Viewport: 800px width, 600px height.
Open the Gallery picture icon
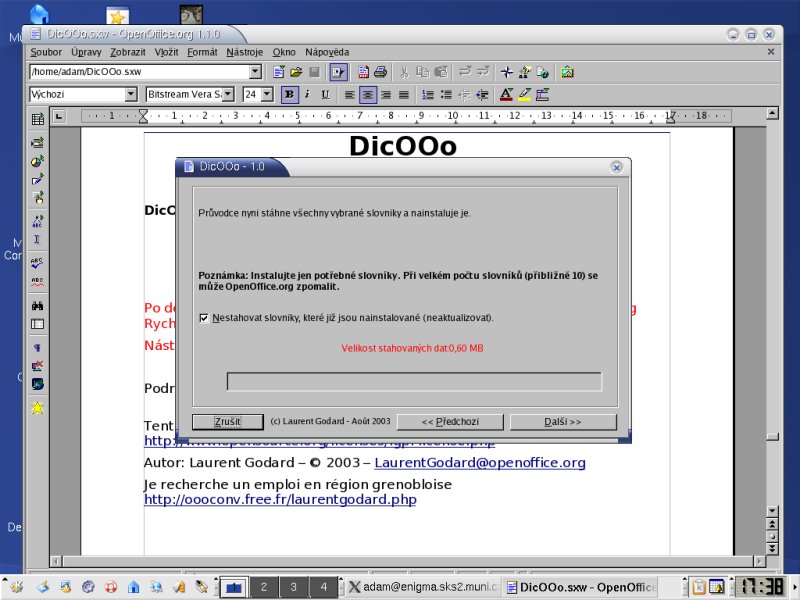pyautogui.click(x=567, y=72)
